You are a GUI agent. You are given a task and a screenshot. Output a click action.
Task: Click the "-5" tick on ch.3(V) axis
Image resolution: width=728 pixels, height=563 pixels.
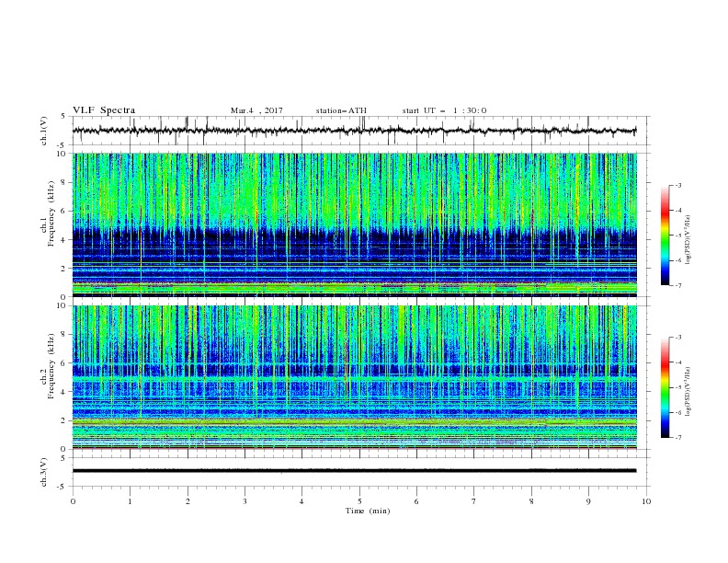coord(63,487)
